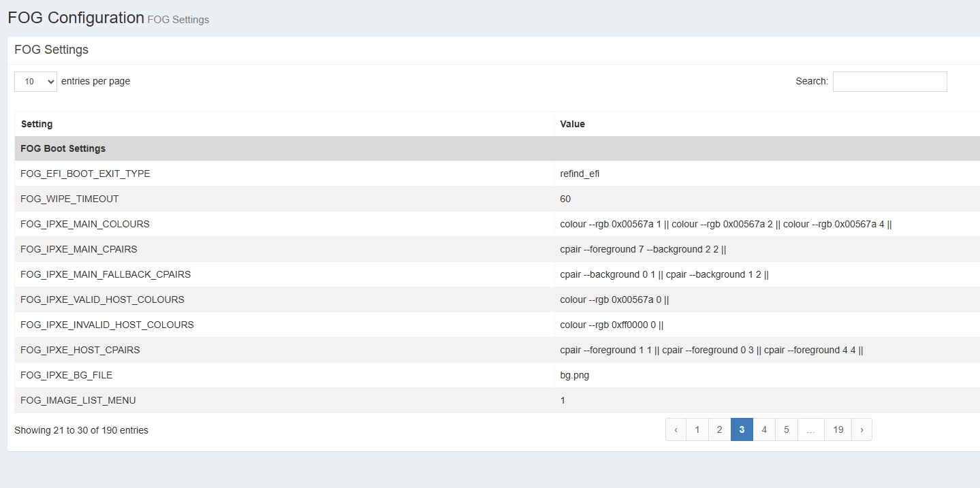Sort by the Setting column header
The image size is (980, 488).
(37, 124)
